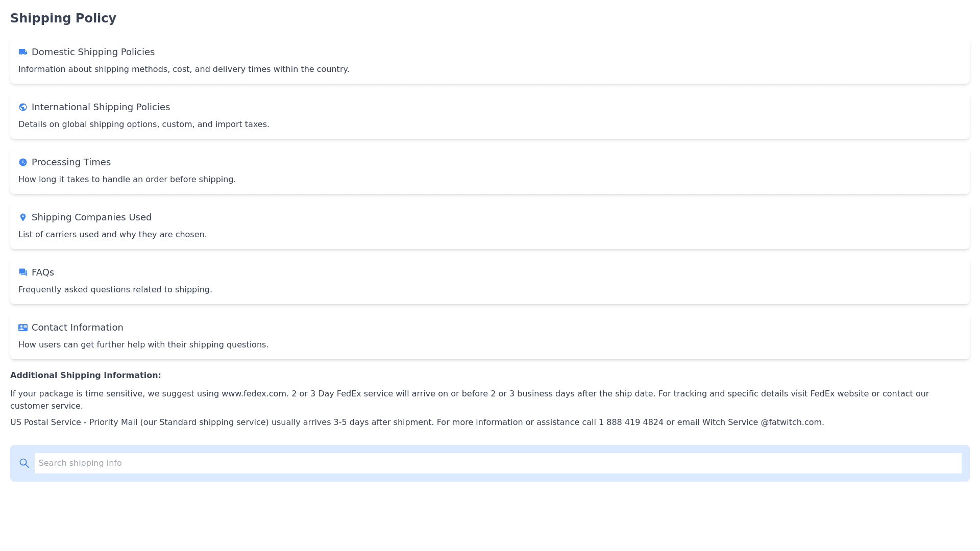Open the FAQs heading

coord(43,272)
